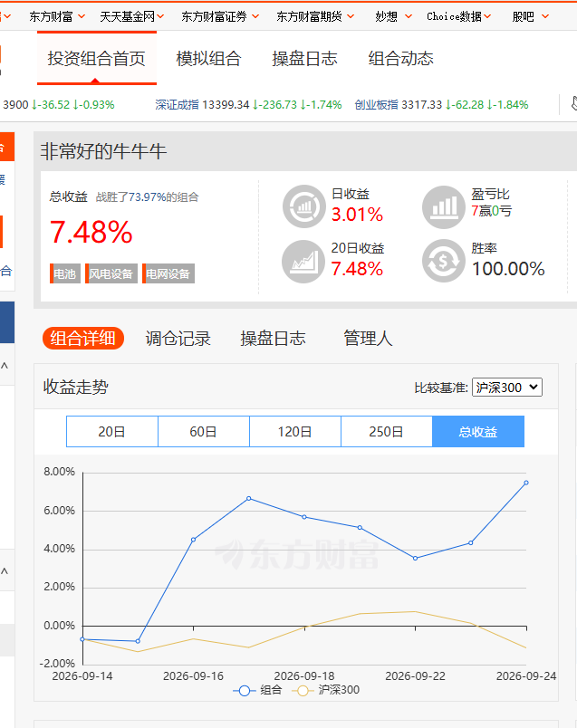Screen dimensions: 577x728
Task: Click the 收益走势 panel heading
Action: click(76, 387)
